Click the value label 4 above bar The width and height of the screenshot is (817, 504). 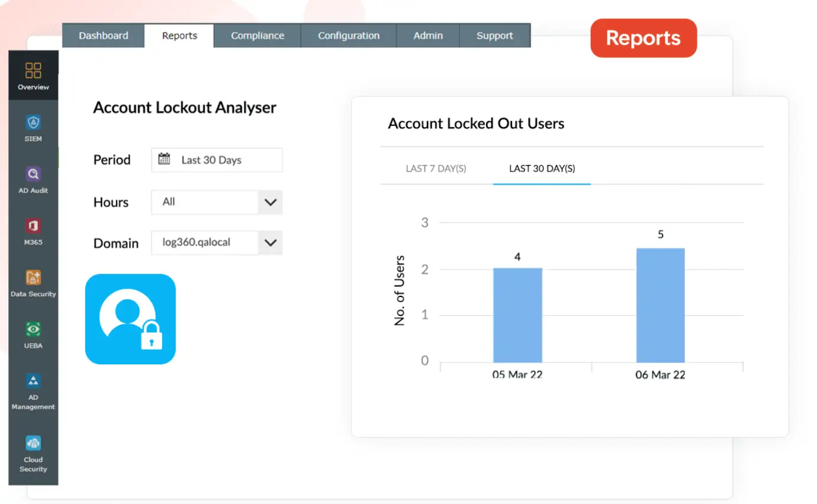point(517,257)
